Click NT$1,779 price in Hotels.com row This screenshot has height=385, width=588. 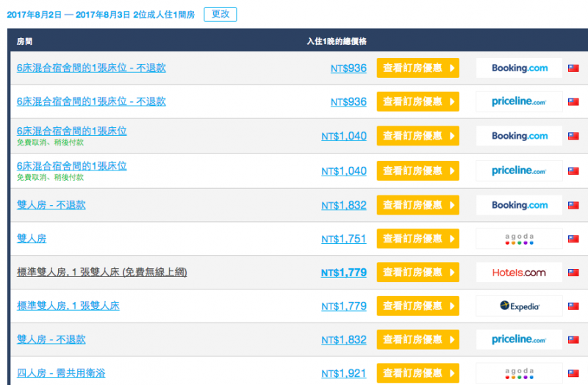344,273
